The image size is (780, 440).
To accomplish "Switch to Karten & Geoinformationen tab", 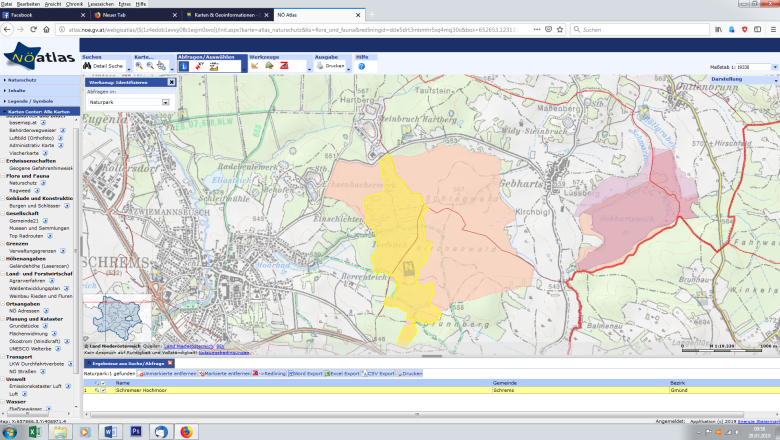I will 226,15.
